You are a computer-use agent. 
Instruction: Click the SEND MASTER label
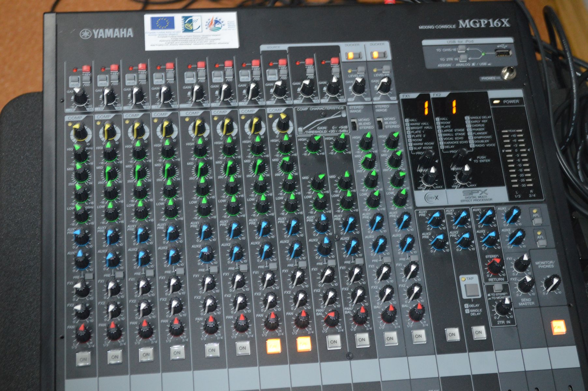[x=526, y=302]
